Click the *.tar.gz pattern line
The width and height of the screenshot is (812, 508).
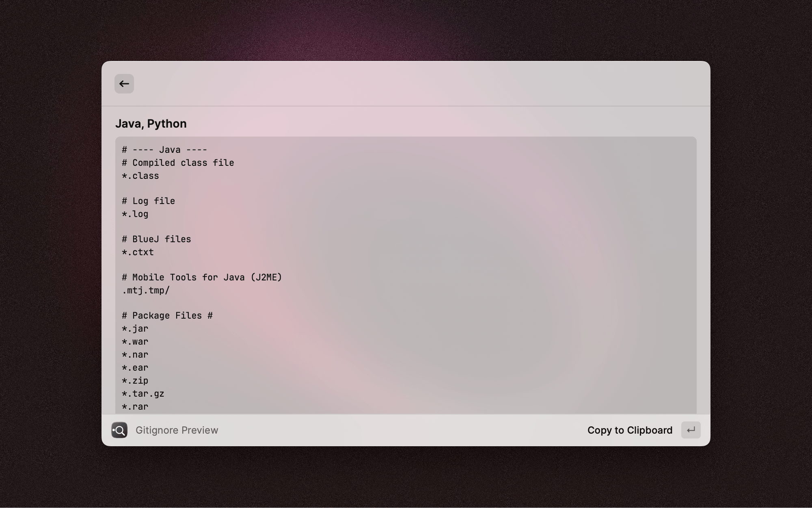click(x=143, y=394)
